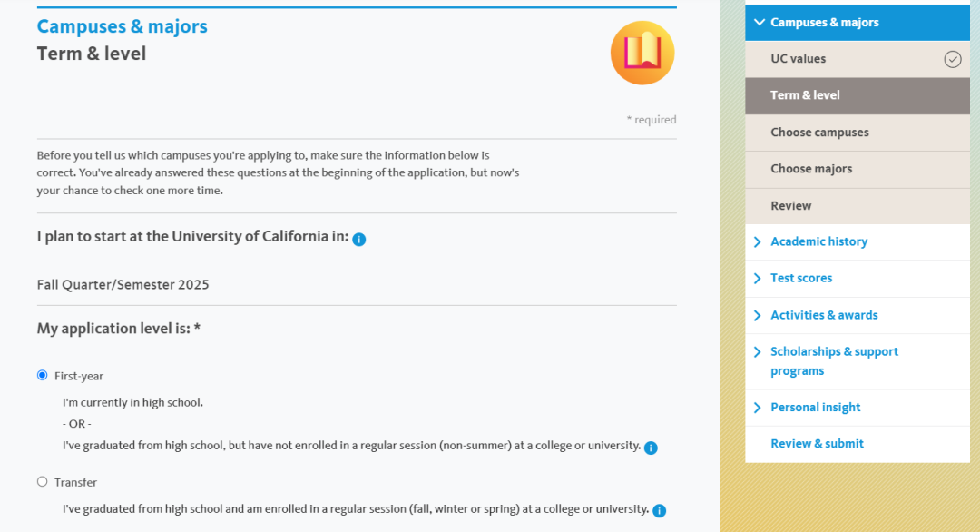This screenshot has width=980, height=532.
Task: Expand Scholarships & support programs chevron
Action: (758, 352)
